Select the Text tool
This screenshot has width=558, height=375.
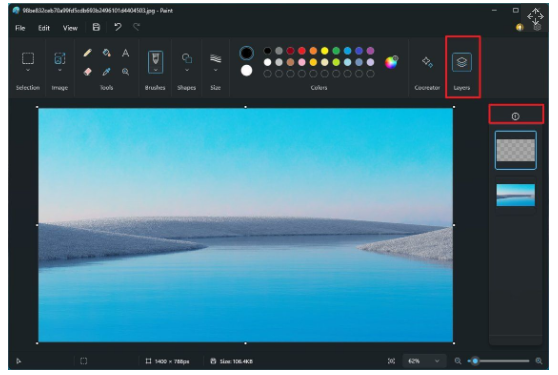[125, 53]
